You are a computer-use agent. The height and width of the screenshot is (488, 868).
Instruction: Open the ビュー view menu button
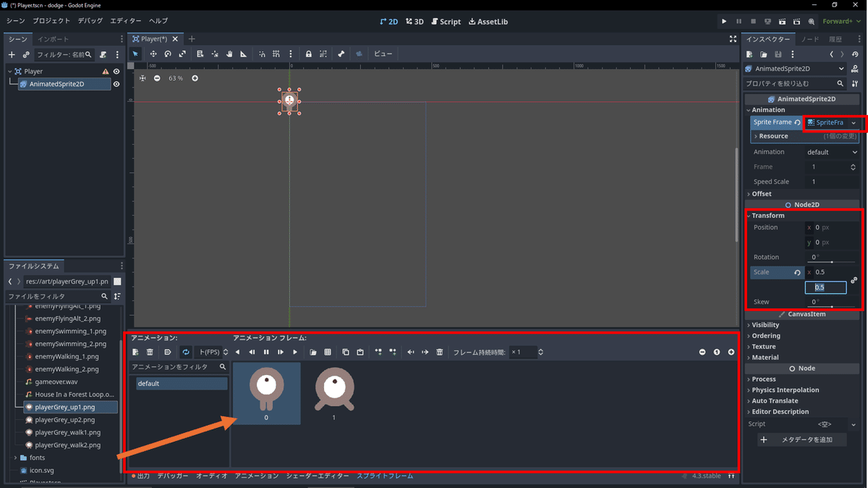pos(383,54)
